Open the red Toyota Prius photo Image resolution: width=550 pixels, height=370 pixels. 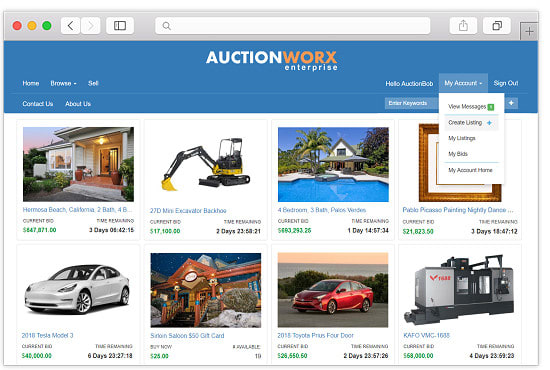tap(333, 290)
